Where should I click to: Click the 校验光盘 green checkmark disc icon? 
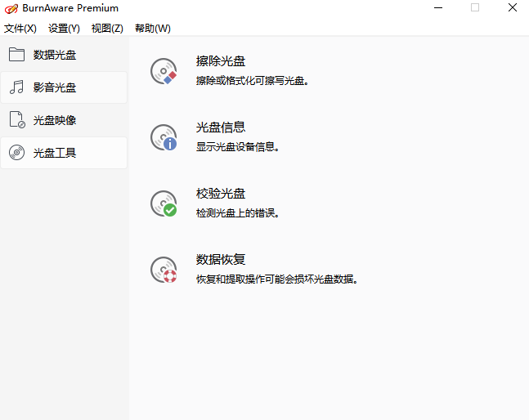[x=164, y=203]
